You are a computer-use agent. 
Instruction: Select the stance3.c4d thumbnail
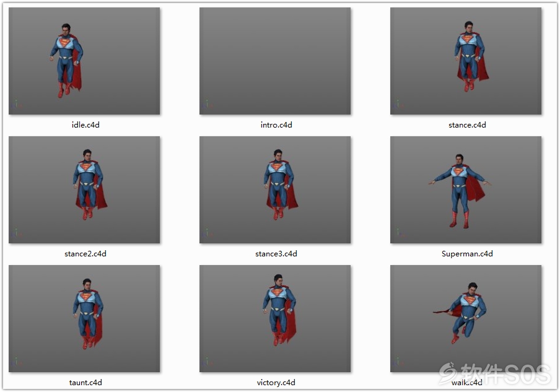275,190
